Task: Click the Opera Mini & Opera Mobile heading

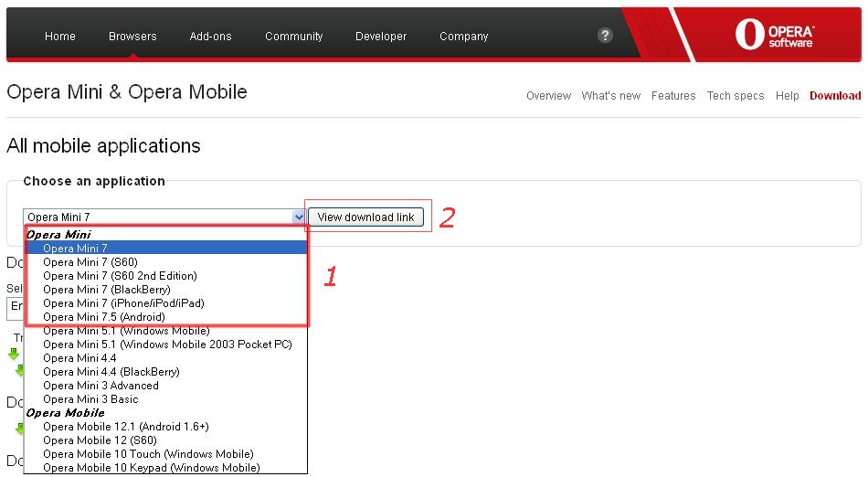Action: (x=127, y=92)
